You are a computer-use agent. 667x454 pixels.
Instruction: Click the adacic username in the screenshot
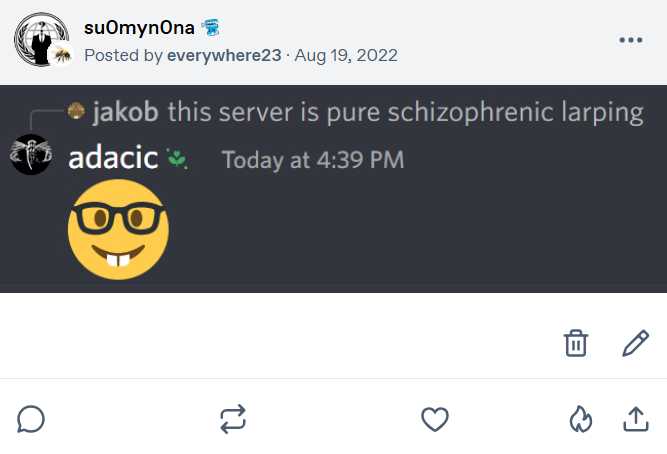tap(114, 159)
